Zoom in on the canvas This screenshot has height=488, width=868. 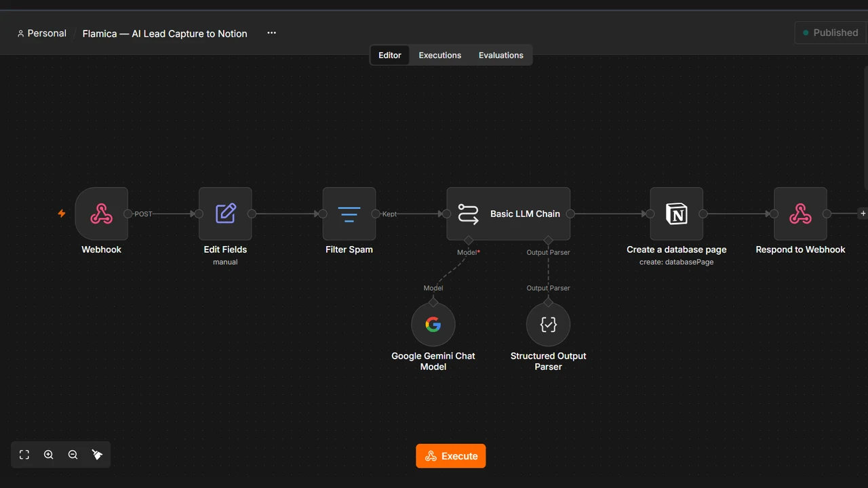click(x=49, y=455)
